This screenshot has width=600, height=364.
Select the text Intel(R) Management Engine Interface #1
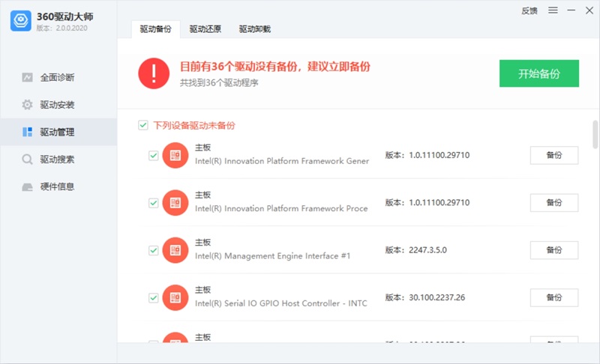point(272,256)
